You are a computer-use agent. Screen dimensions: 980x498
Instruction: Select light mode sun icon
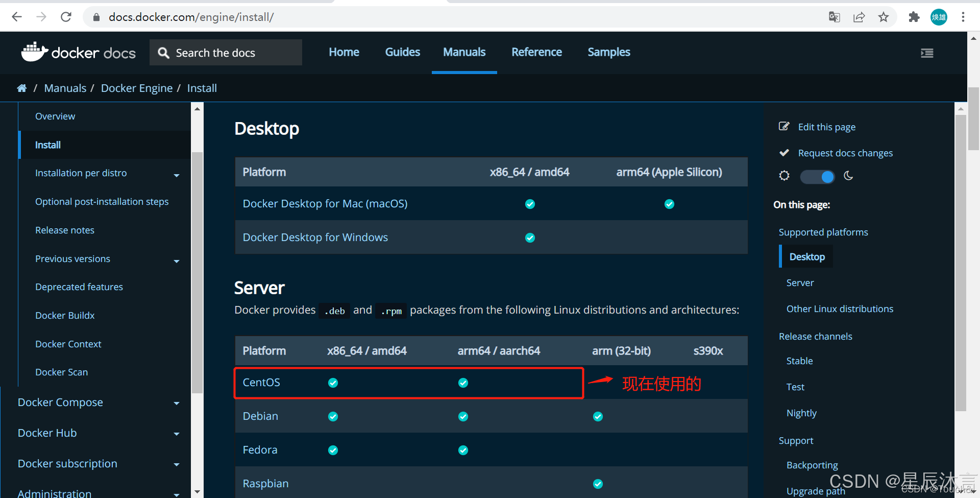[x=784, y=176]
